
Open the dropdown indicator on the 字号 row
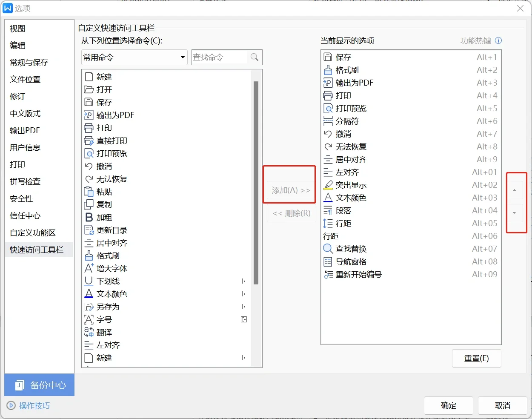coord(244,319)
